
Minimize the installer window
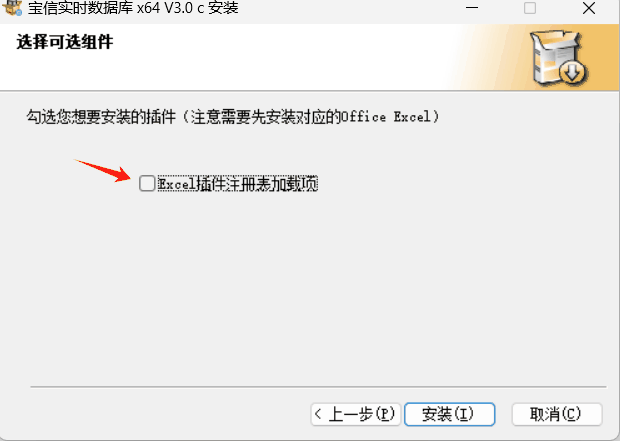(x=472, y=8)
